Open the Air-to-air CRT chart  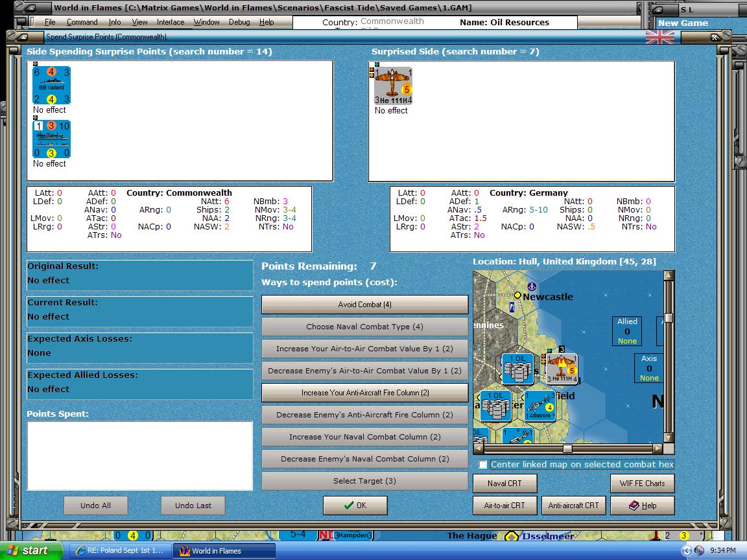point(504,506)
